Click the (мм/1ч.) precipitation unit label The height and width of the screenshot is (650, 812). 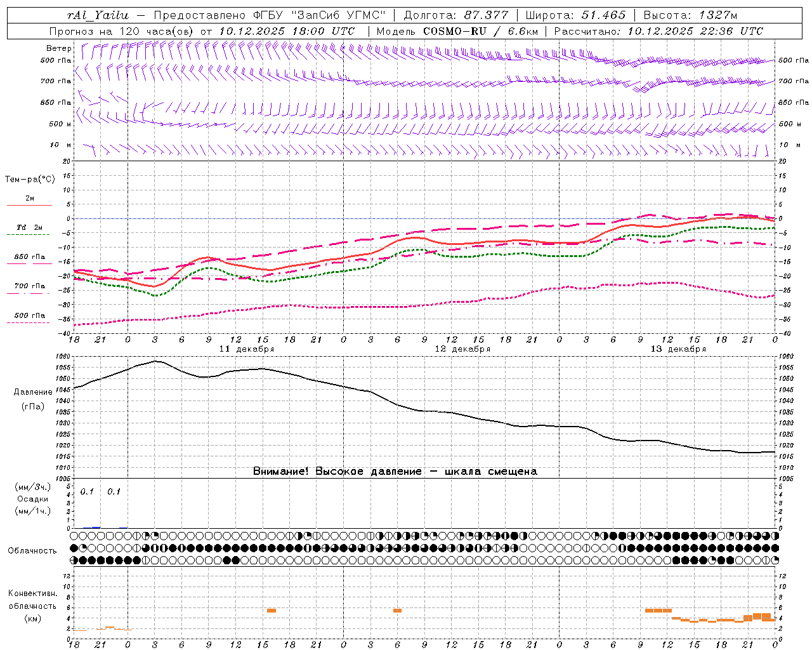tap(33, 511)
